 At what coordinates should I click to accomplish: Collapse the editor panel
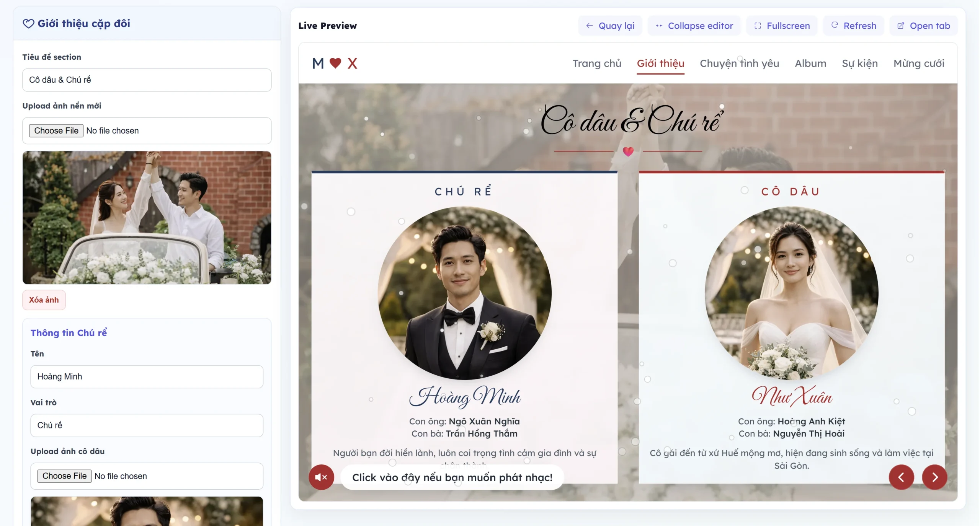(694, 26)
